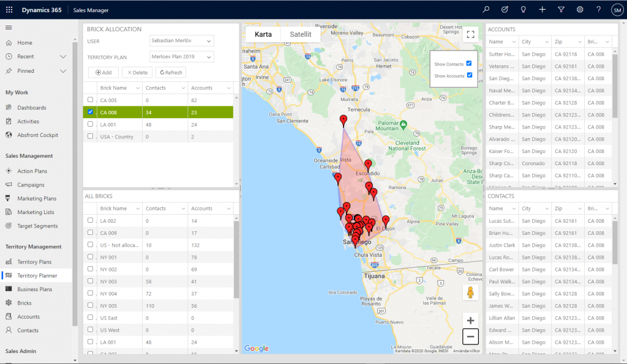
Task: Open the Activities link in sidebar
Action: coord(28,122)
